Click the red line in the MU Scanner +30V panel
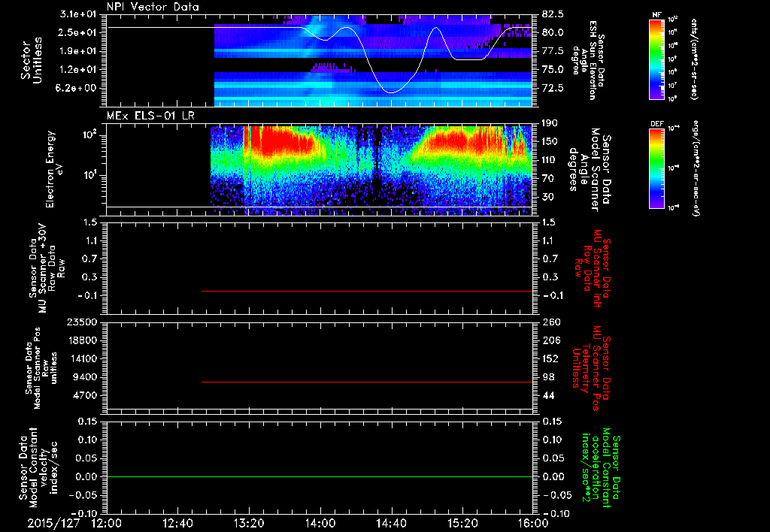This screenshot has width=770, height=532. coord(367,291)
